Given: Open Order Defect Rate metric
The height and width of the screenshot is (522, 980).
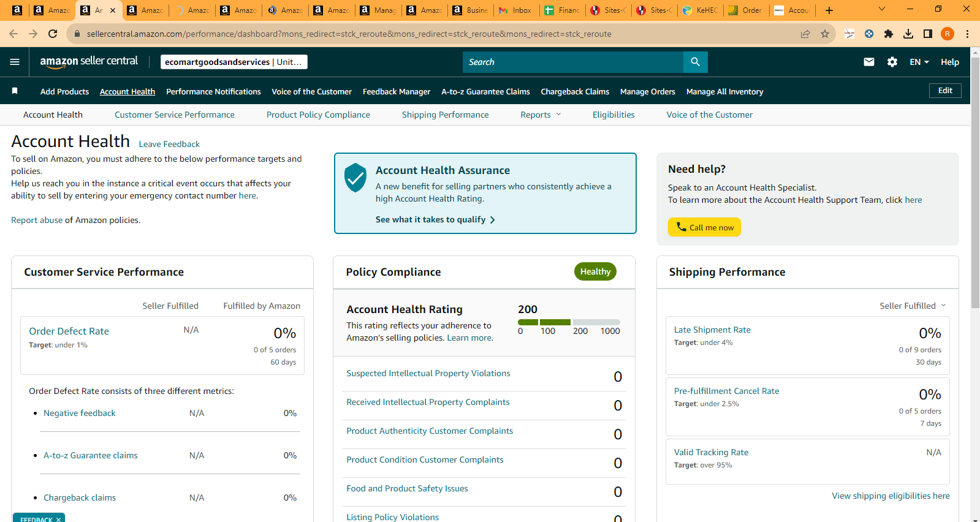Looking at the screenshot, I should point(69,331).
